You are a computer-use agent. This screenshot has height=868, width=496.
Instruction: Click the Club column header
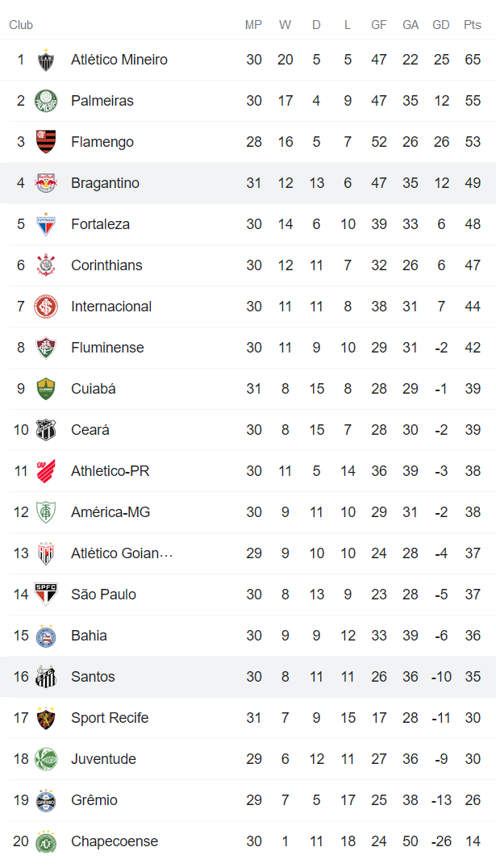(x=21, y=25)
